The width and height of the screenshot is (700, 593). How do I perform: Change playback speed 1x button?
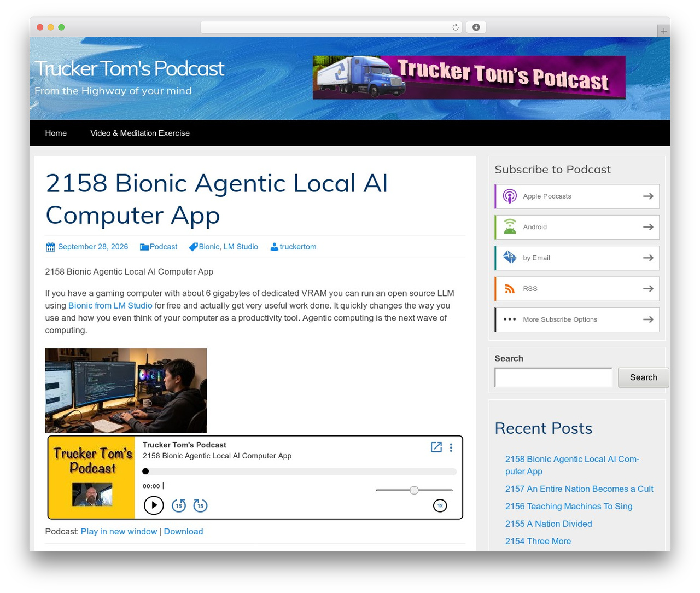pyautogui.click(x=440, y=505)
